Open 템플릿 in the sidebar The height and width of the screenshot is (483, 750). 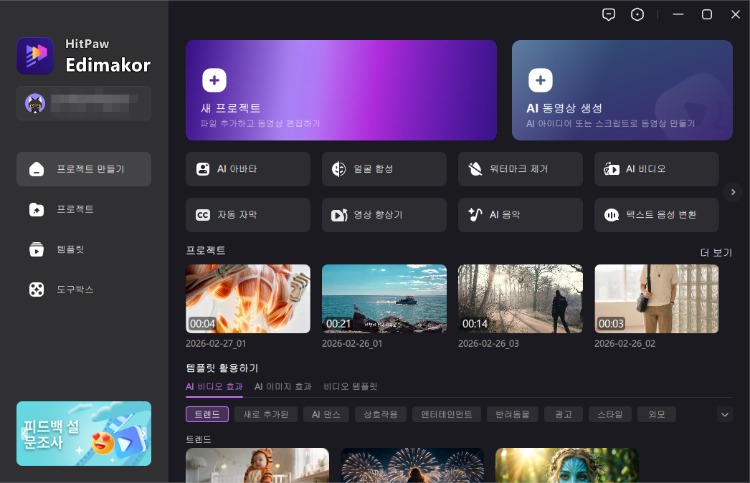[x=84, y=249]
